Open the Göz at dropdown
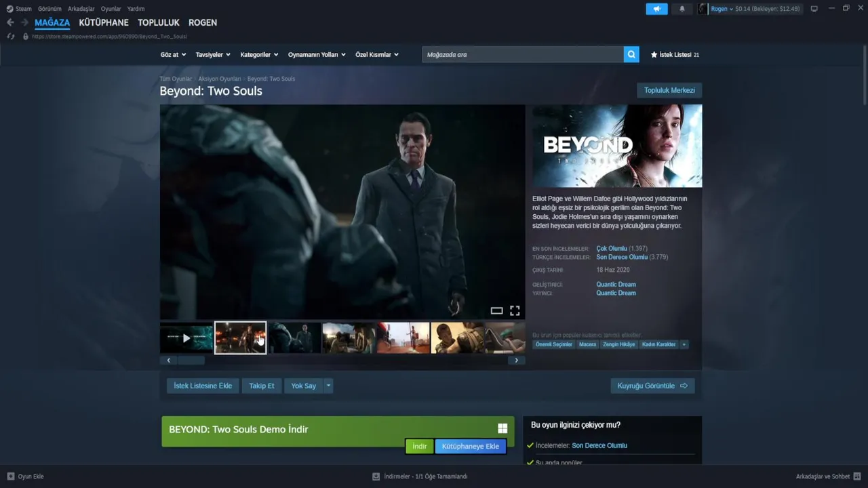This screenshot has width=868, height=488. pos(173,54)
